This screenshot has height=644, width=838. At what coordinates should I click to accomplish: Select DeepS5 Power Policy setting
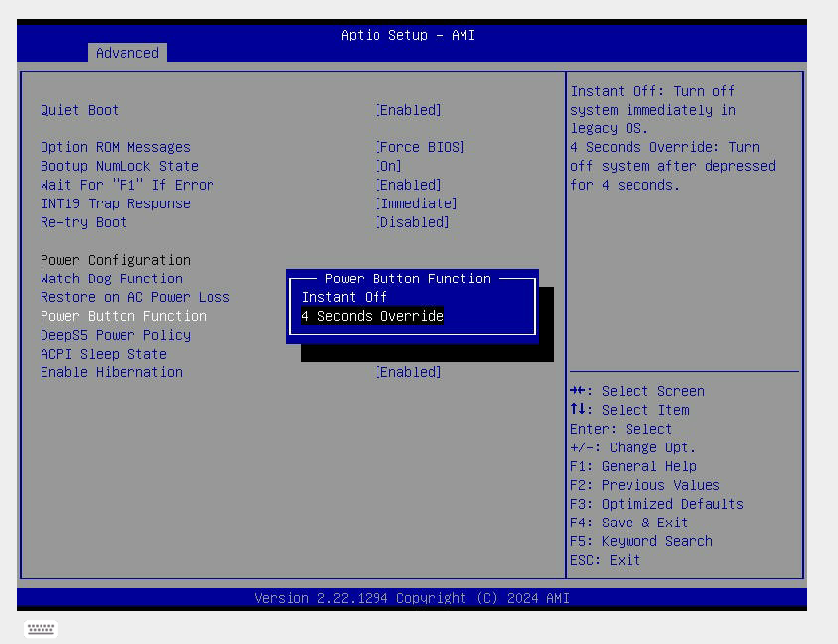[x=115, y=335]
